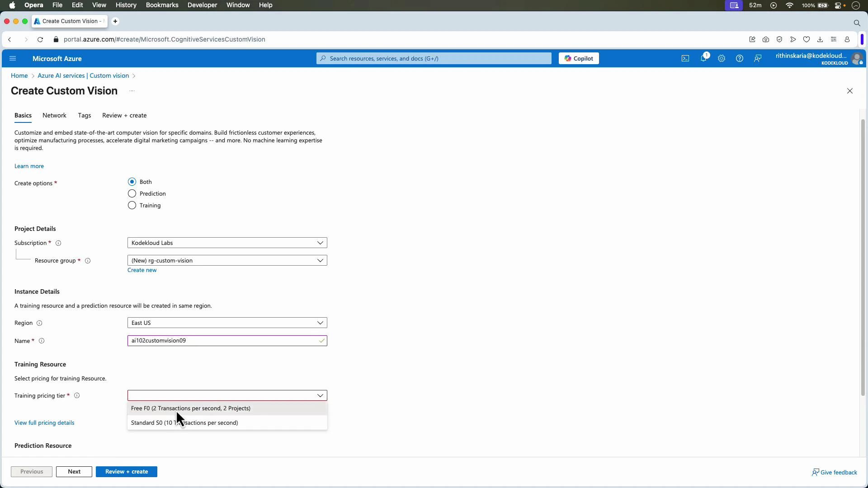The height and width of the screenshot is (488, 868).
Task: Reload the page in Opera
Action: click(40, 39)
